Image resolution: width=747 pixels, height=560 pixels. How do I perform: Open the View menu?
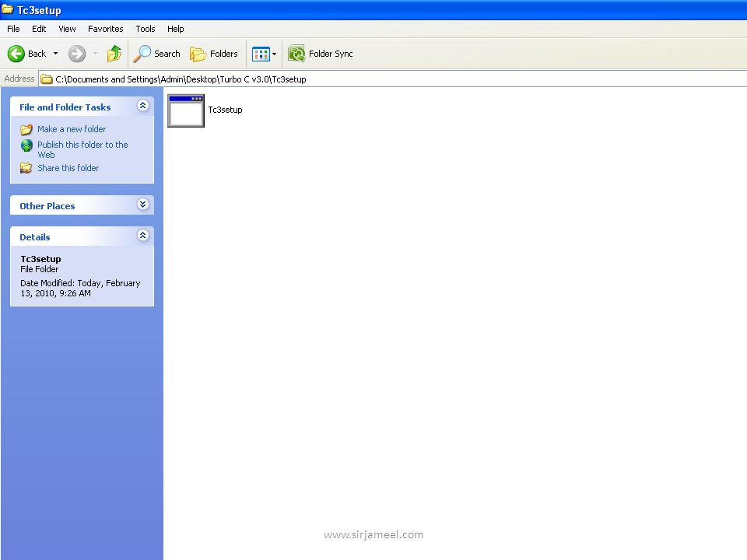click(x=67, y=29)
